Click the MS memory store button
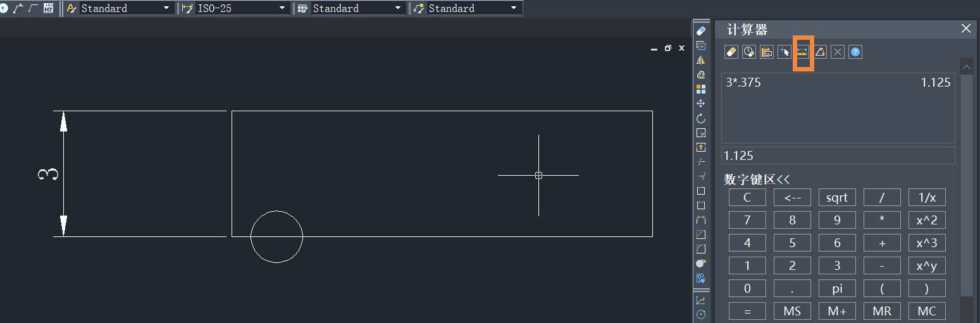 (x=792, y=311)
